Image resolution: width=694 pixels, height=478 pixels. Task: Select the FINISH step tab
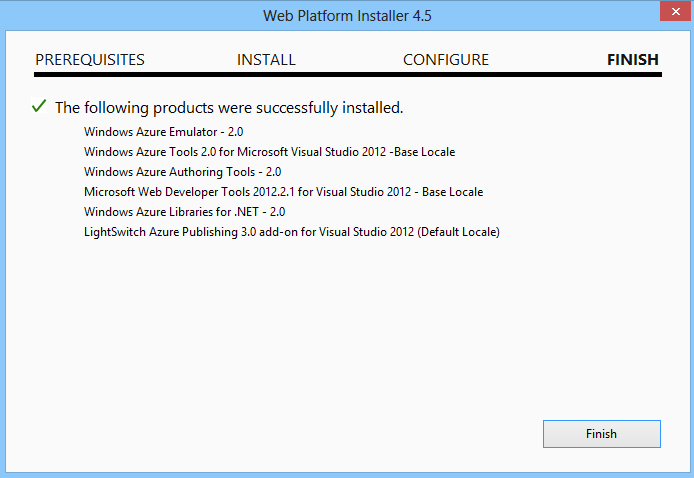point(632,60)
